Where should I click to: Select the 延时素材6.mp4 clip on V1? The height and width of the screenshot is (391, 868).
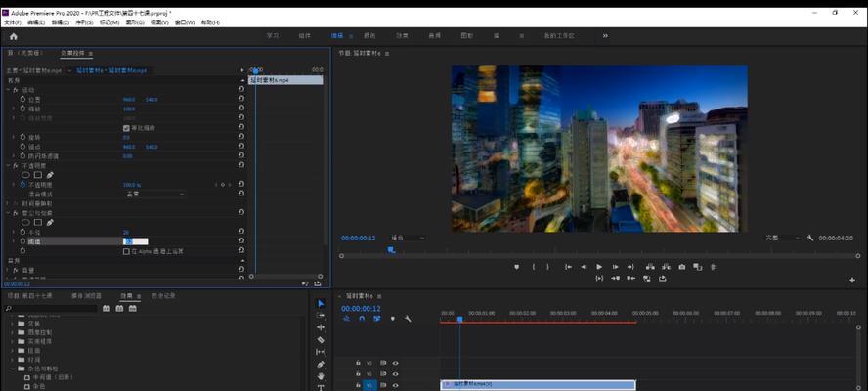tap(538, 384)
